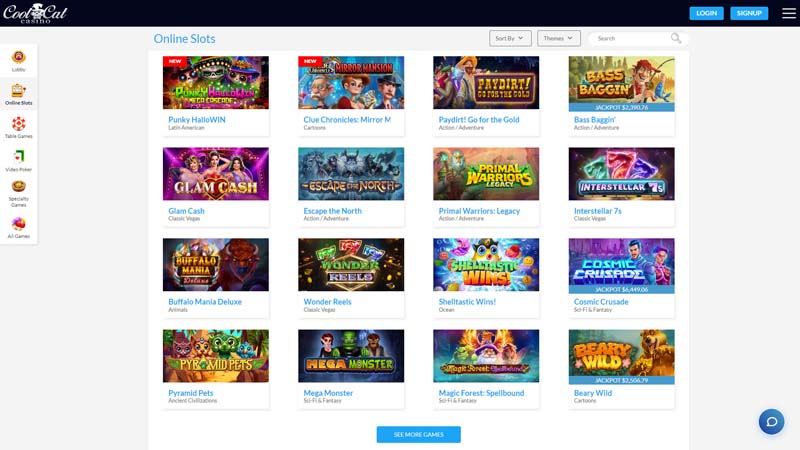Open the Mega Monster game thumbnail
This screenshot has height=450, width=800.
tap(351, 356)
